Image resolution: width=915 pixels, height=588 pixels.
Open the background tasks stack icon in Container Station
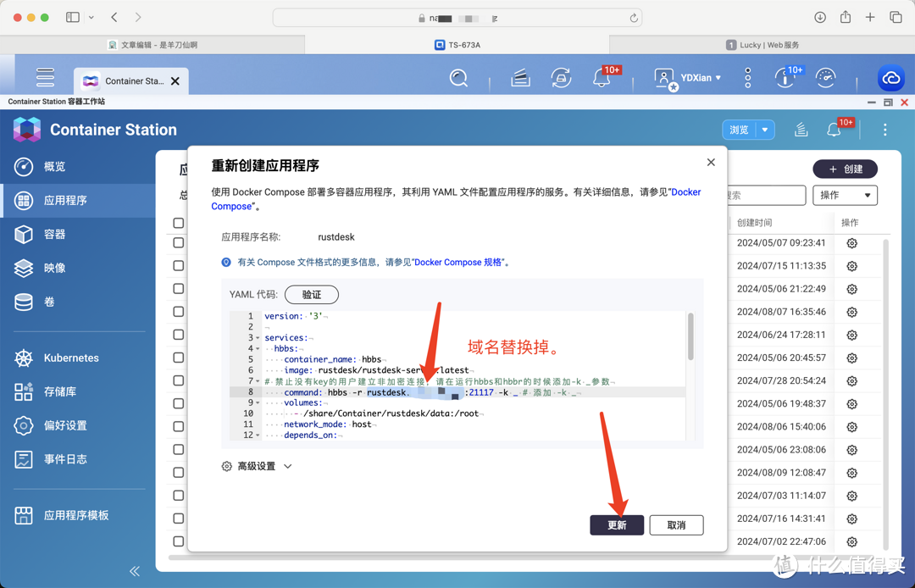[x=801, y=129]
